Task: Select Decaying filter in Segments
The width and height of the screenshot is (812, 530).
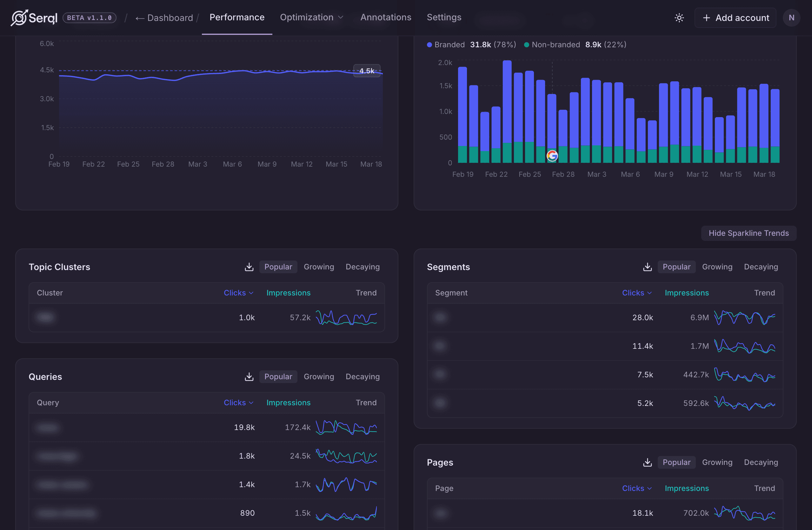Action: (761, 267)
